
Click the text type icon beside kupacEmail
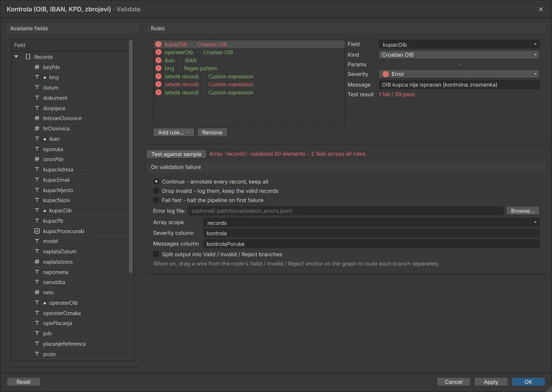click(37, 180)
